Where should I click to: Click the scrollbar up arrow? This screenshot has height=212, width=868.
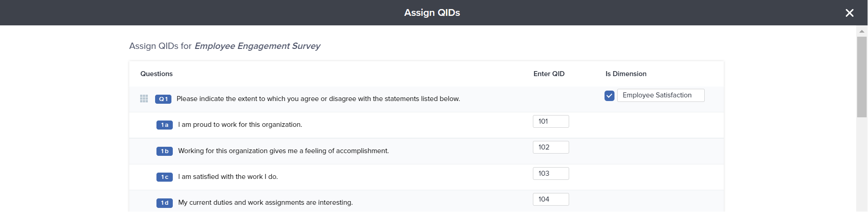[x=862, y=31]
